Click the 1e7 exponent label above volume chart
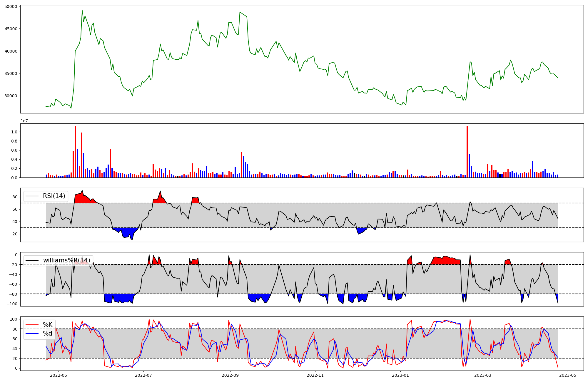The width and height of the screenshot is (588, 382). tap(24, 121)
